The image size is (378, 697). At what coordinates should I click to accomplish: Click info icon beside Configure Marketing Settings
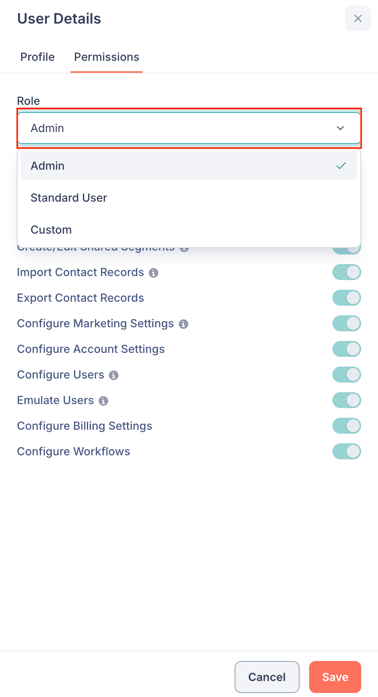point(183,324)
